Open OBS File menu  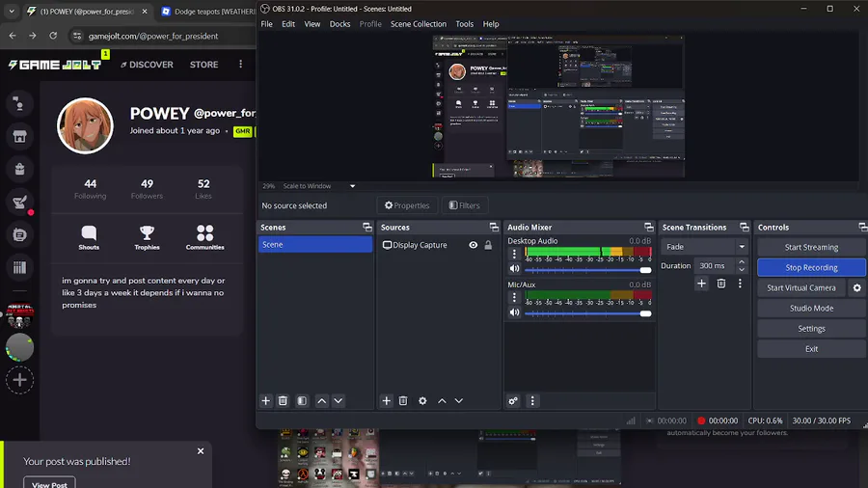pyautogui.click(x=267, y=24)
